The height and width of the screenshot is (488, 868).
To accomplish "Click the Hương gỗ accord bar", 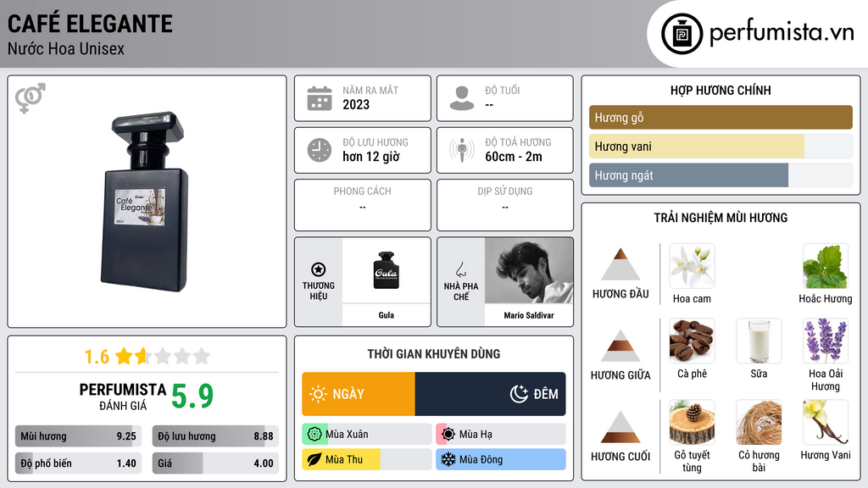I will coord(721,117).
